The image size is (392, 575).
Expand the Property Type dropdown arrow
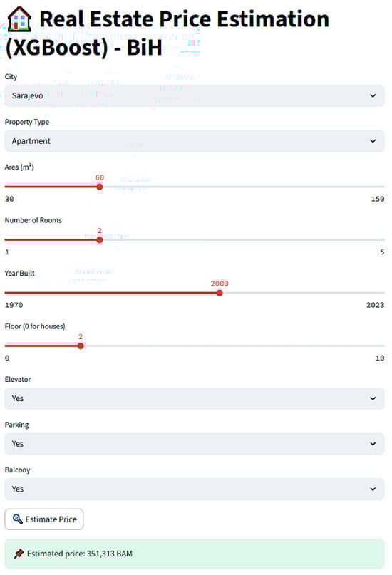click(373, 141)
